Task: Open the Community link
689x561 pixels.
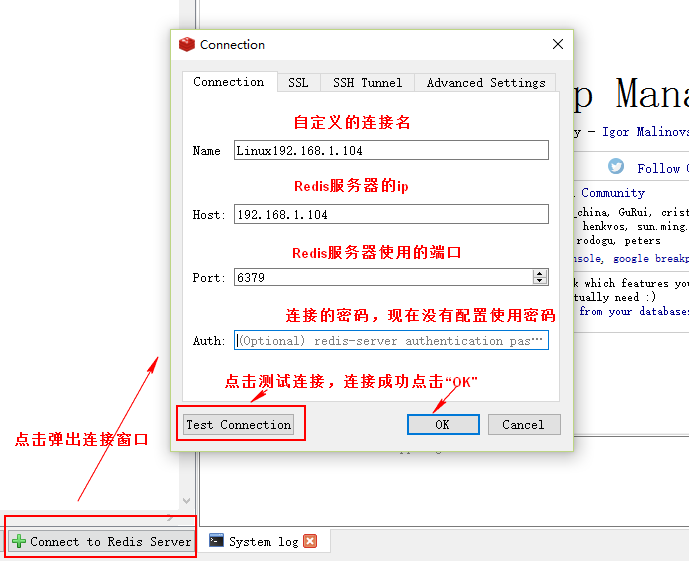Action: 613,193
